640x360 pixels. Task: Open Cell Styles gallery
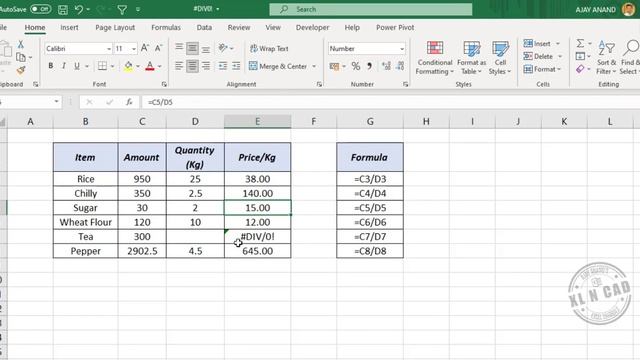click(500, 58)
